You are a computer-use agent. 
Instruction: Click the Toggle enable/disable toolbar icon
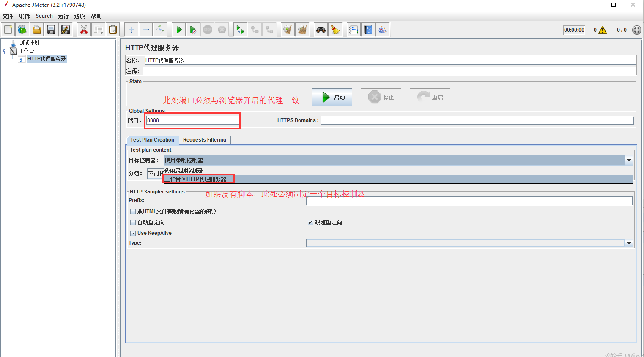tap(160, 30)
